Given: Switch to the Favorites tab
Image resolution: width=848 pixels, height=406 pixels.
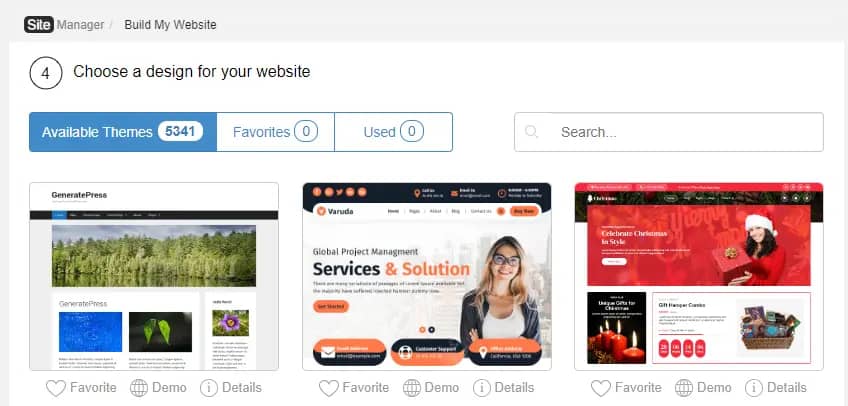Looking at the screenshot, I should click(275, 132).
